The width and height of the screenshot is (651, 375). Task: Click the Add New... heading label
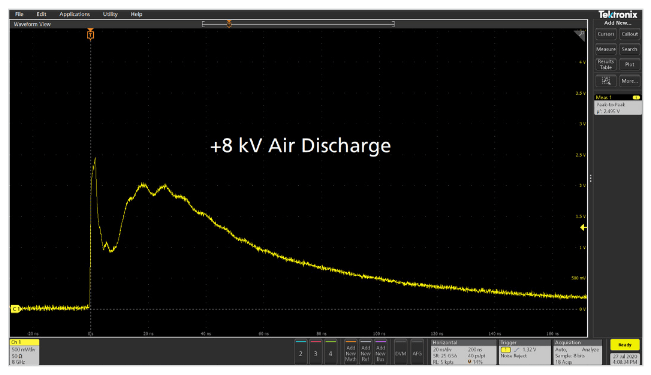click(x=617, y=23)
